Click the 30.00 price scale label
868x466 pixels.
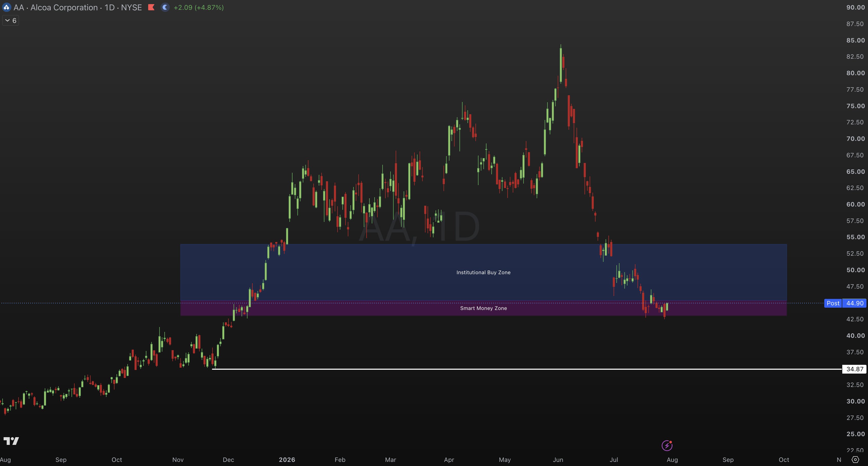855,401
